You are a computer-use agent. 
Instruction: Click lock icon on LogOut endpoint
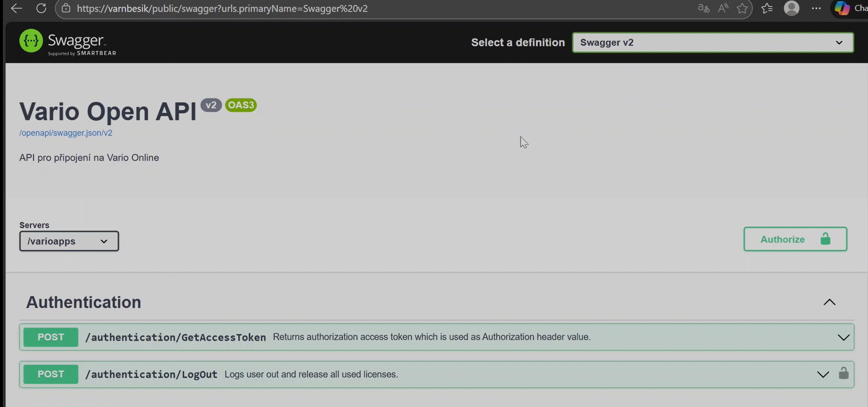(843, 373)
